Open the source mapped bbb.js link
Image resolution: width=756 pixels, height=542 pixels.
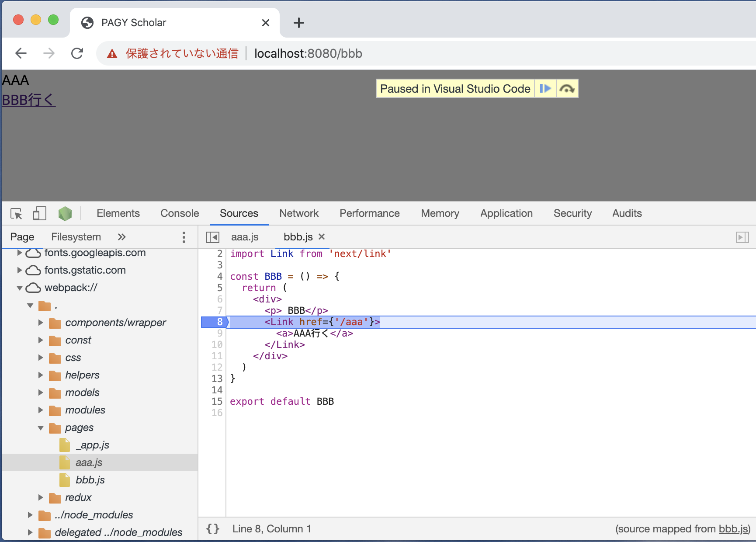pyautogui.click(x=734, y=529)
